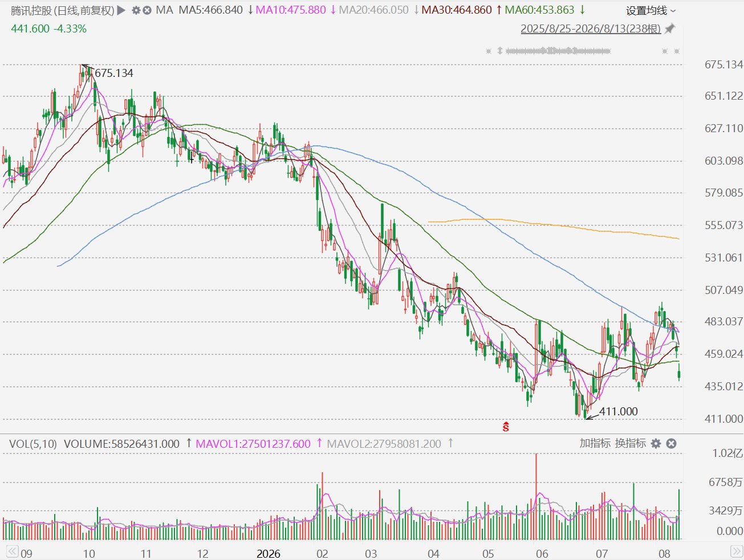Click the 3429万 volume axis label
The height and width of the screenshot is (560, 744).
coord(725,510)
